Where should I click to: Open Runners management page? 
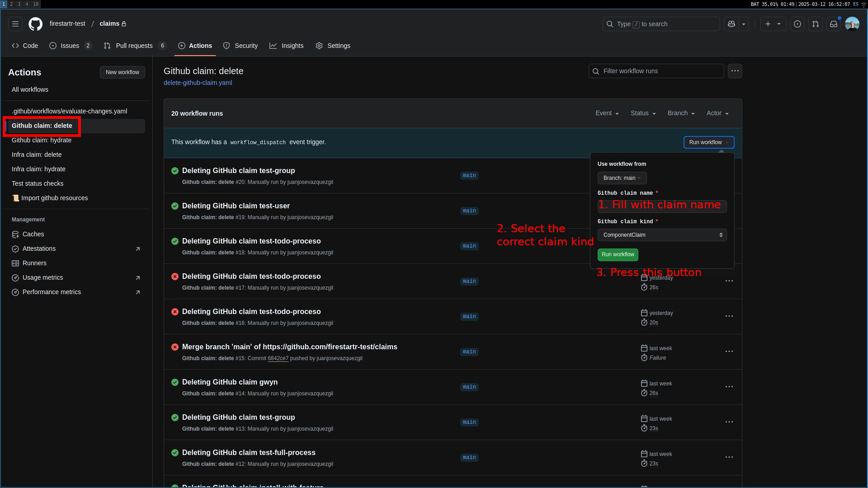(34, 263)
